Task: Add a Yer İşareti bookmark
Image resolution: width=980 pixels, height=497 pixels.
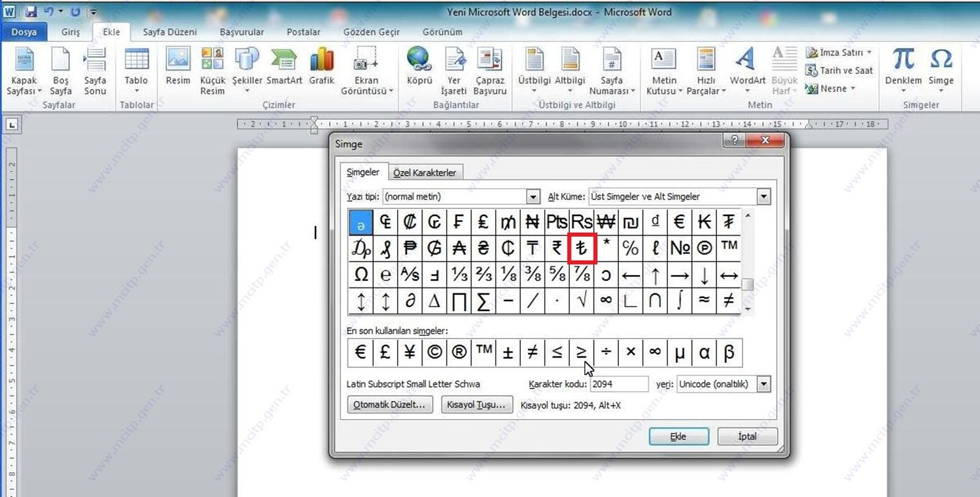Action: pyautogui.click(x=454, y=71)
